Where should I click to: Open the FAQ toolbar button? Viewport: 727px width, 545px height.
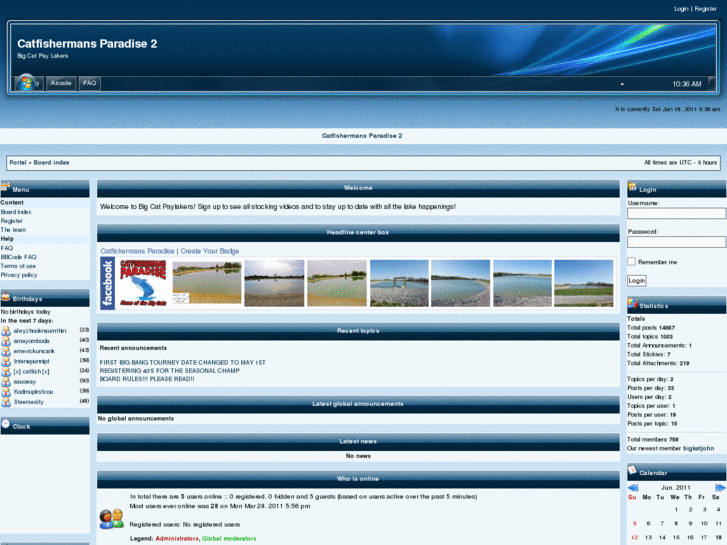89,83
